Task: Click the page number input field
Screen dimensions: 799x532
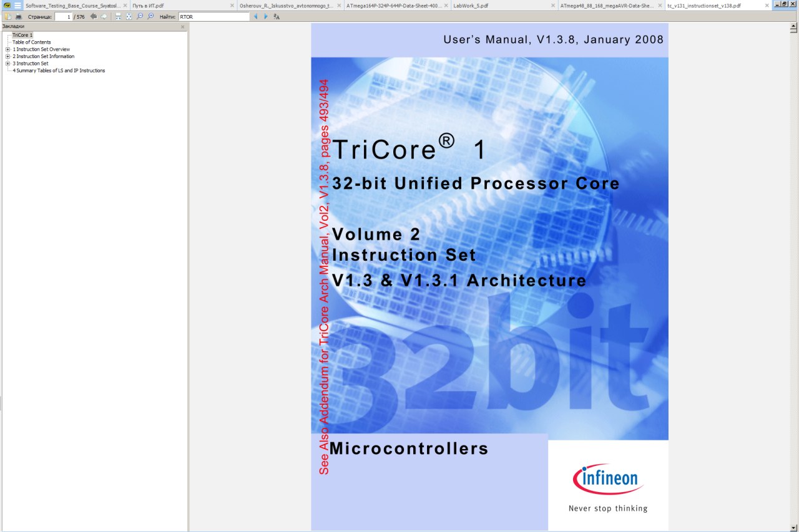Action: (x=64, y=17)
